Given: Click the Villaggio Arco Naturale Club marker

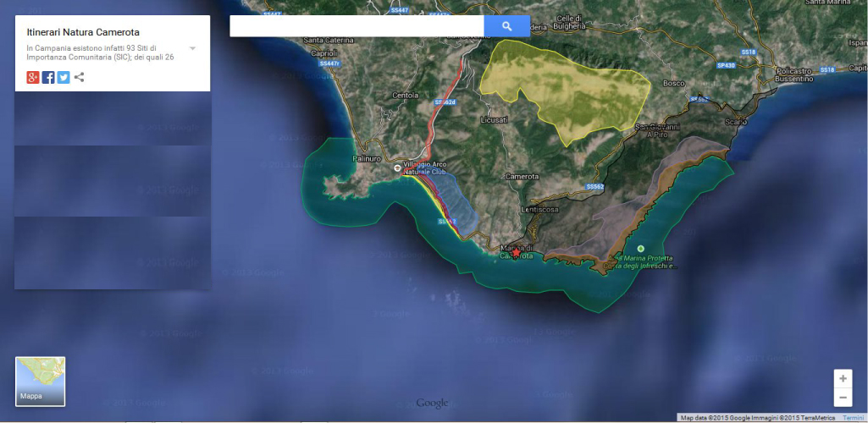Looking at the screenshot, I should (397, 168).
